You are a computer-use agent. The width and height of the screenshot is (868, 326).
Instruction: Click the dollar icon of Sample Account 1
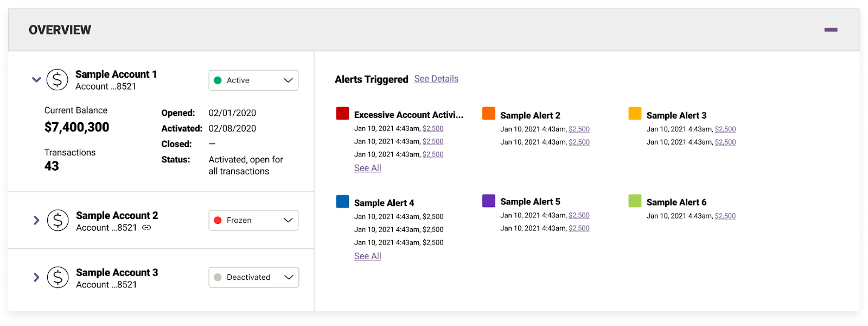pos(57,80)
